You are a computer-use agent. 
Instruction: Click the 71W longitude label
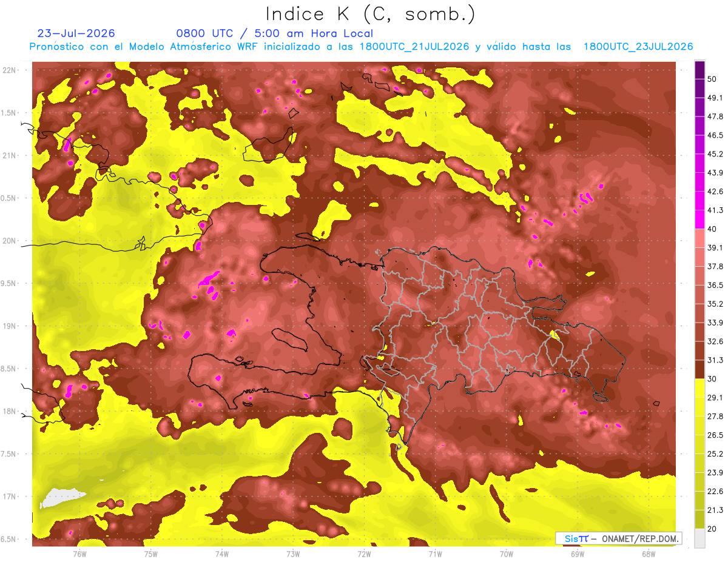point(435,554)
